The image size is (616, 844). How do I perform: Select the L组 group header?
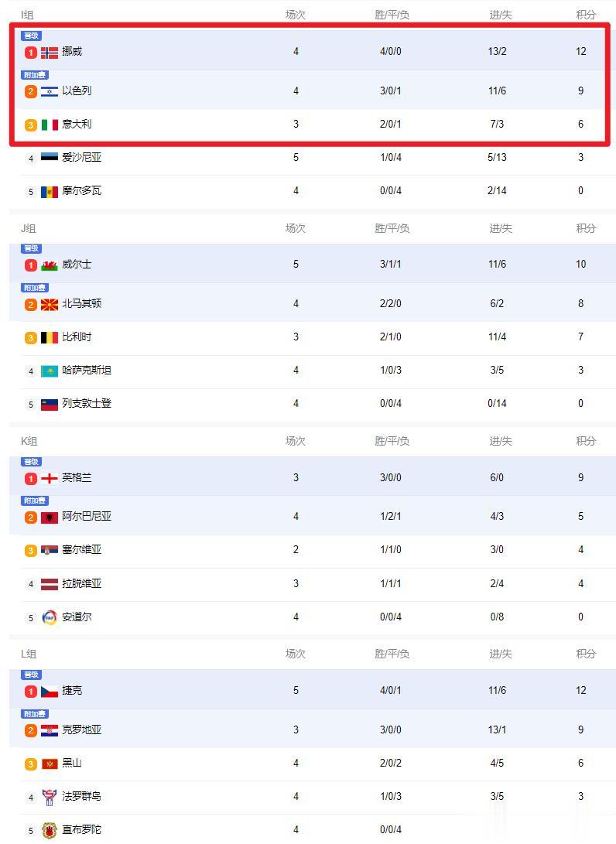pos(29,654)
